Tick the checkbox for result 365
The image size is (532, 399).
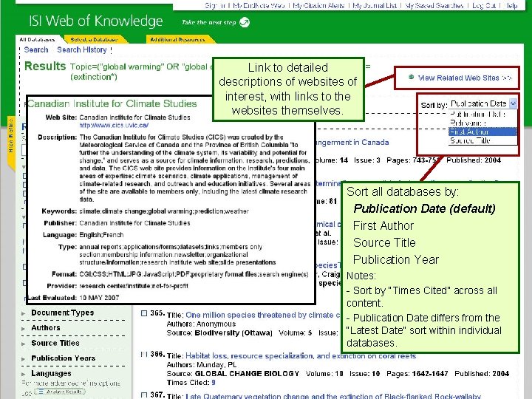[144, 313]
